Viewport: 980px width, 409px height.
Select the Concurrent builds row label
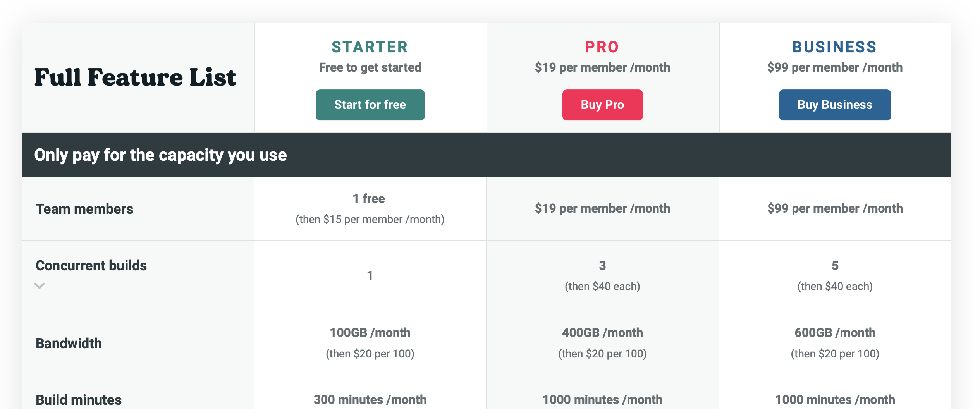(x=91, y=265)
